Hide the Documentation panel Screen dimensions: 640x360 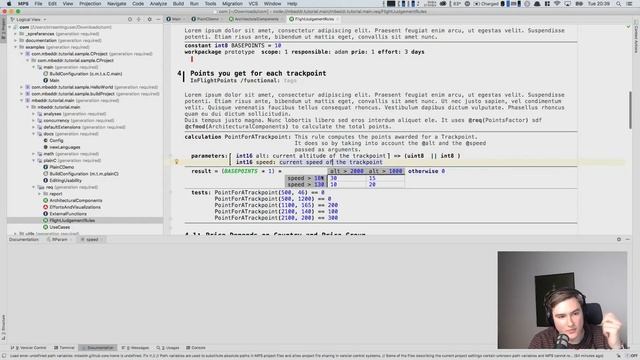(628, 240)
